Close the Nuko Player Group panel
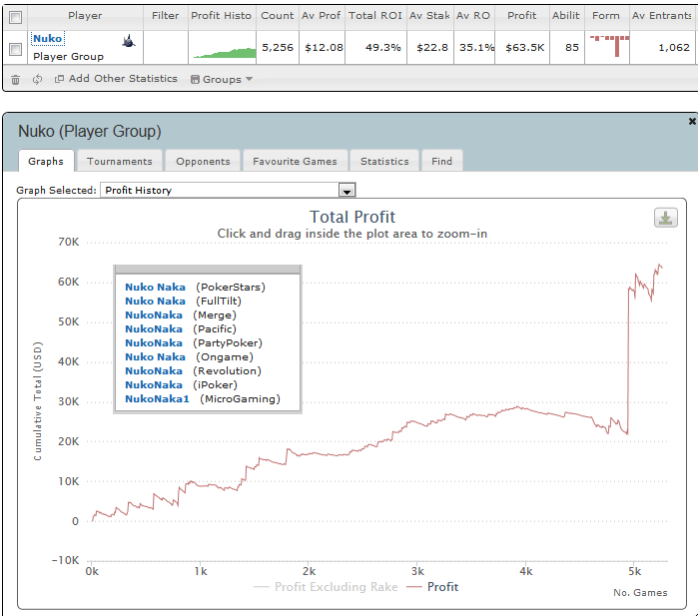 692,121
